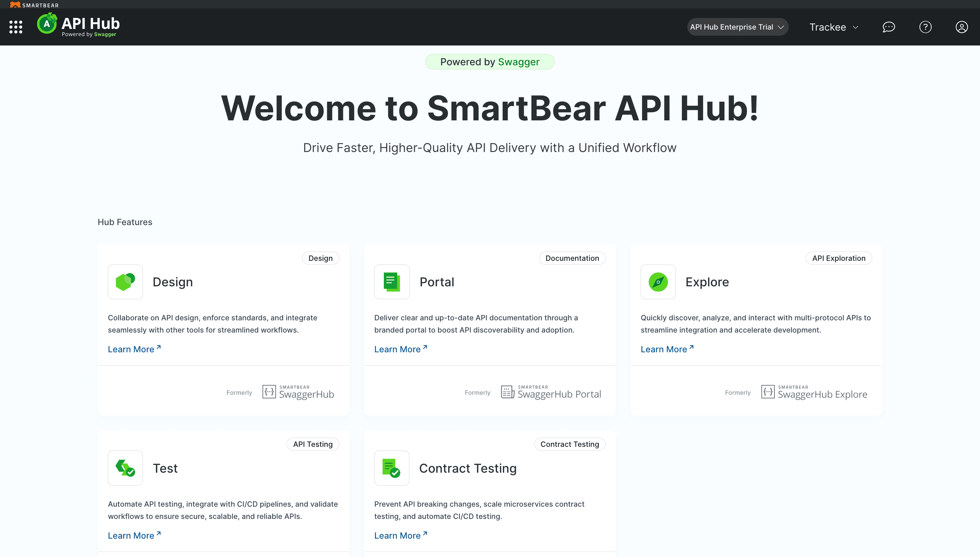Expand the Trackee organization dropdown

pos(834,27)
